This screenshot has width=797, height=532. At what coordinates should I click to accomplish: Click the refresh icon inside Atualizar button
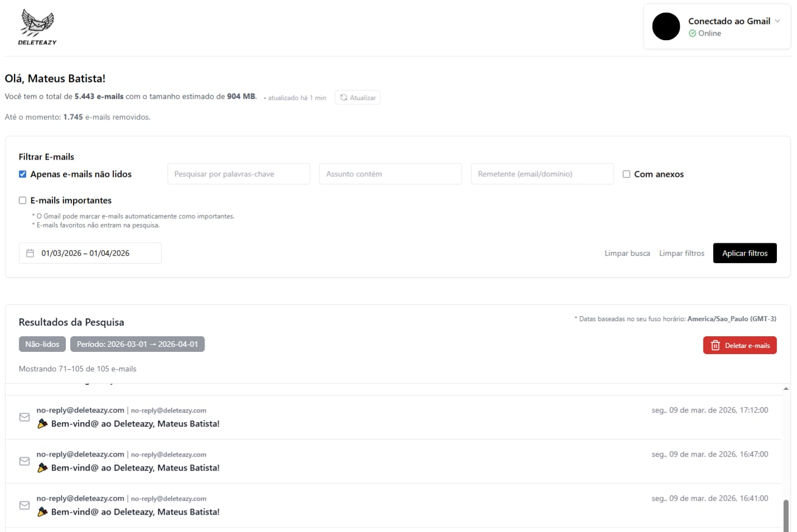pos(345,97)
